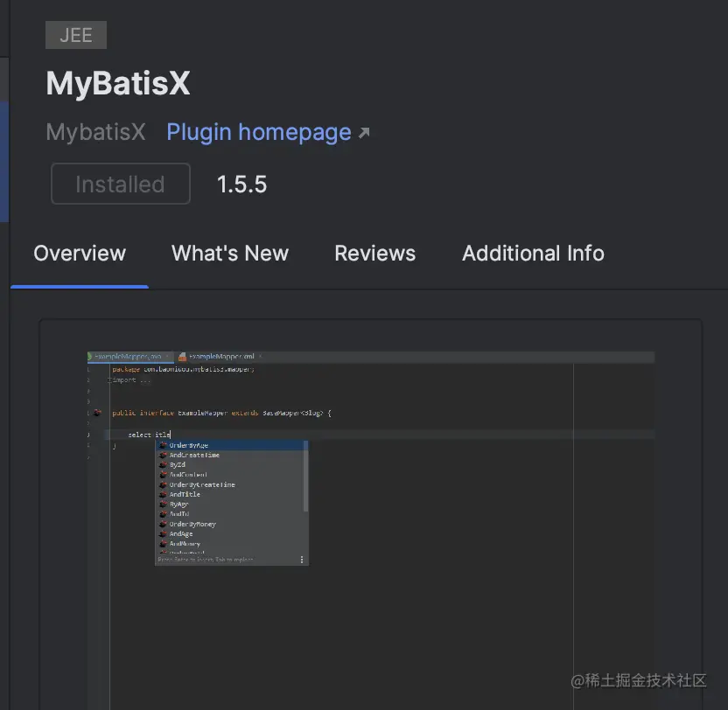Open the What's New tab
This screenshot has width=728, height=710.
tap(230, 254)
